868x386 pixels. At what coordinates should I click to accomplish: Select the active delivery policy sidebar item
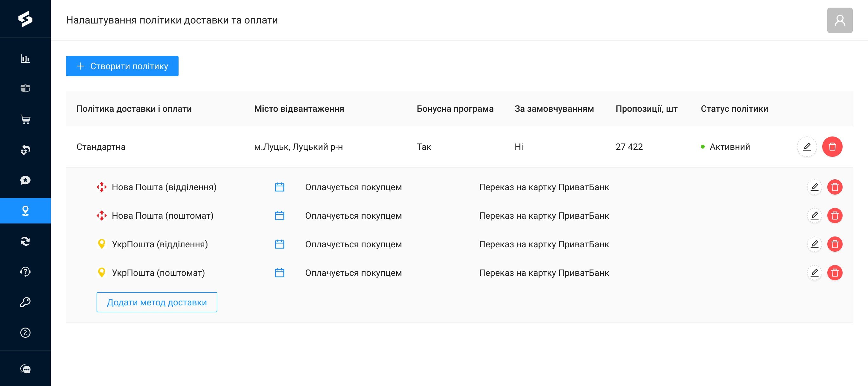point(25,211)
